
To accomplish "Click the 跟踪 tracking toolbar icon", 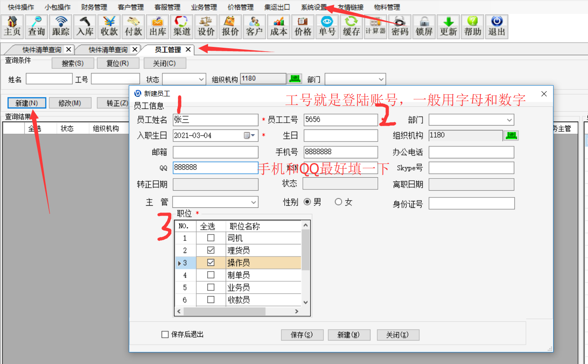I will coord(61,27).
